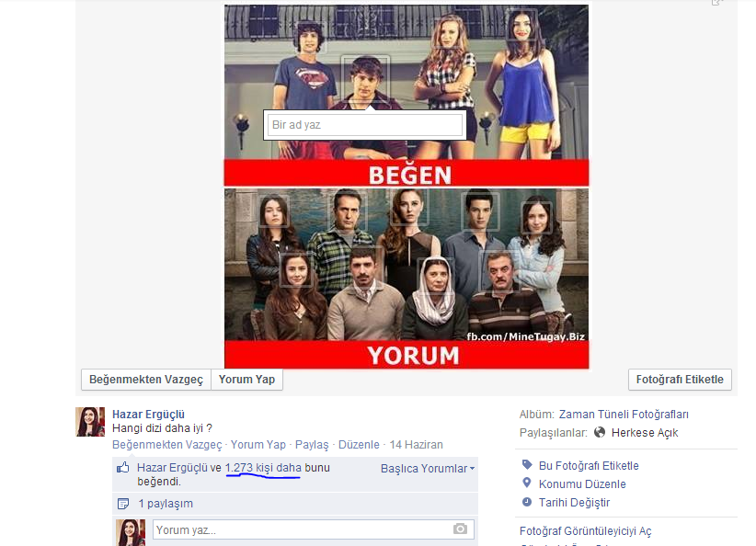
Task: Open the Başlıca Yorumlar dropdown
Action: pos(428,469)
